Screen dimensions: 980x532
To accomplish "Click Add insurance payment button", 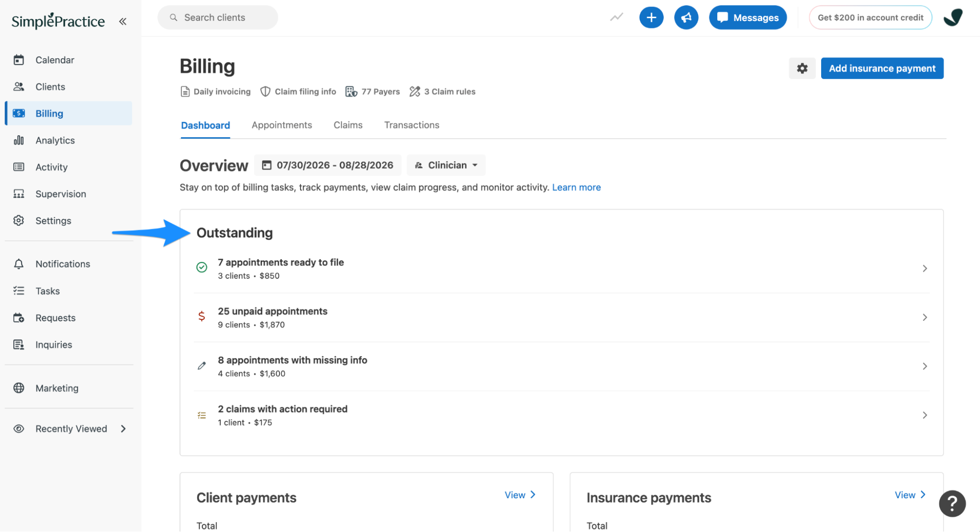I will tap(882, 68).
